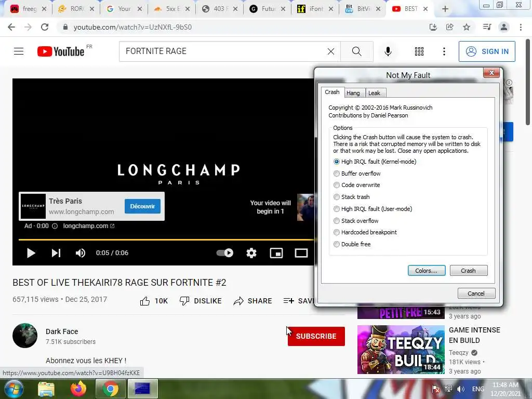
Task: Open the YouTube apps grid icon
Action: click(419, 51)
